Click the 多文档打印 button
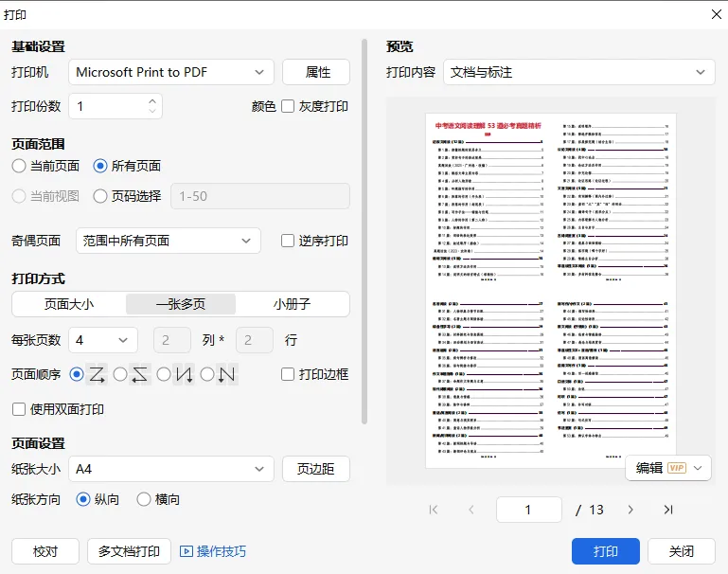Image resolution: width=728 pixels, height=574 pixels. click(129, 551)
